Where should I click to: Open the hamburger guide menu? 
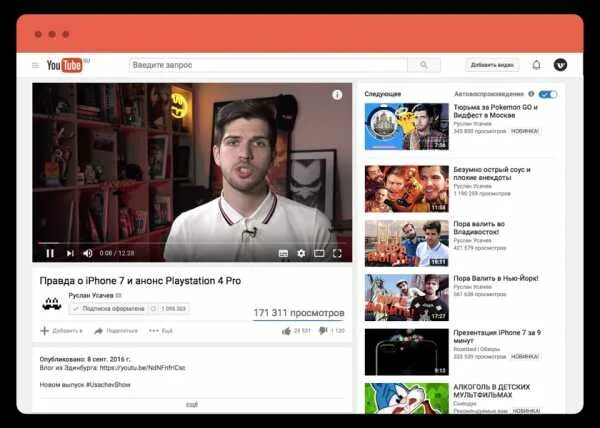tap(36, 65)
